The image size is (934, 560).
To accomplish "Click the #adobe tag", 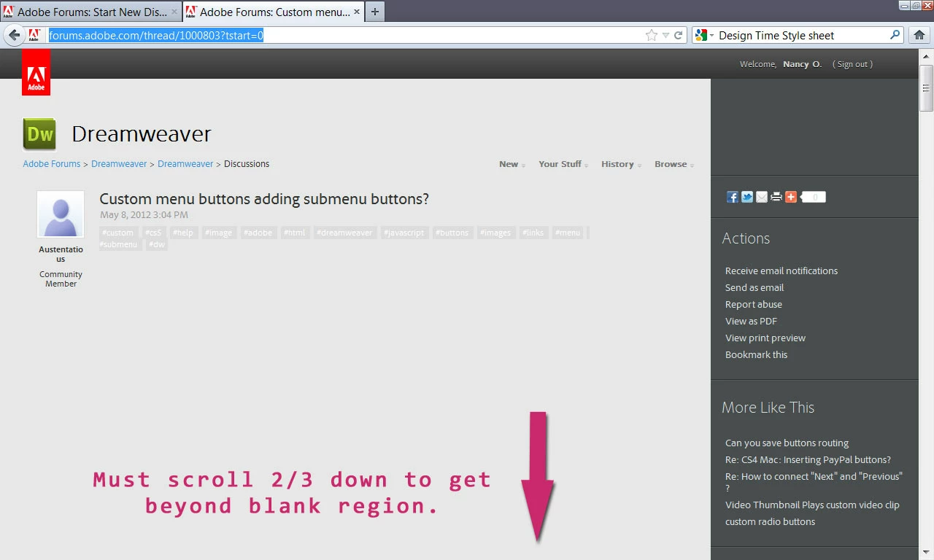I will (258, 233).
